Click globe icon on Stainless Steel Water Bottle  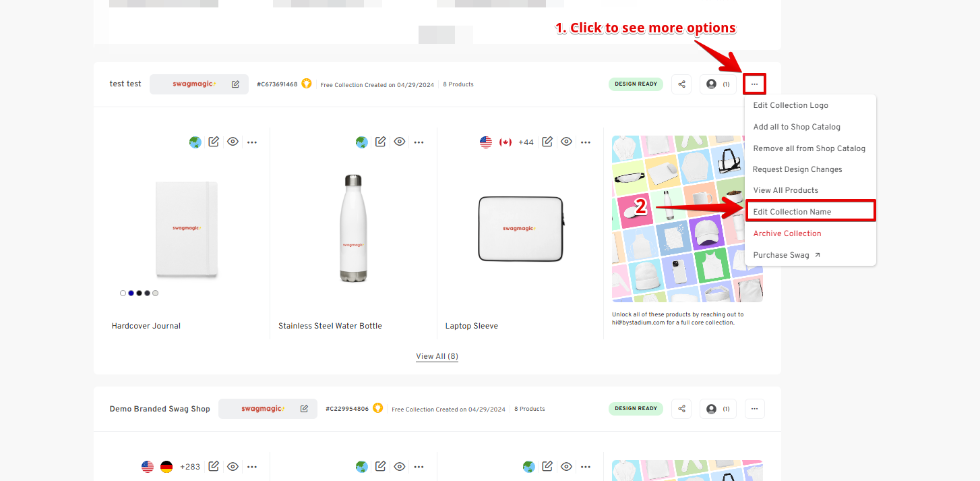coord(362,142)
